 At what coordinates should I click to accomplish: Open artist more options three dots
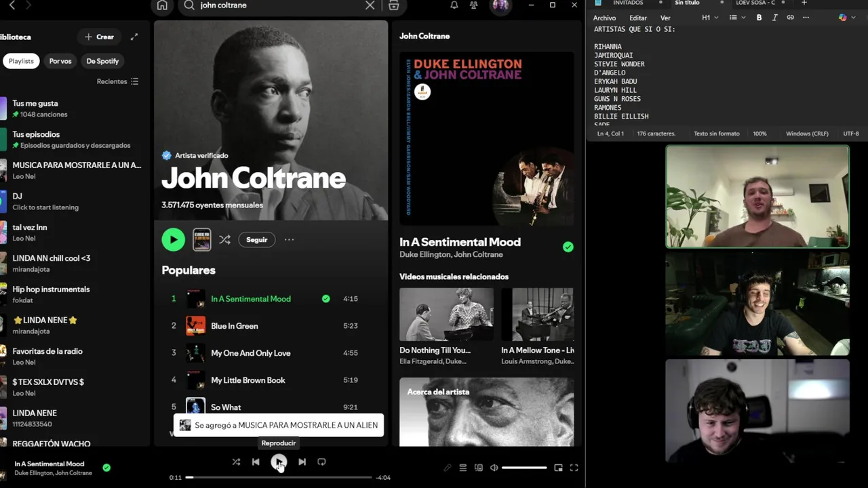[290, 239]
